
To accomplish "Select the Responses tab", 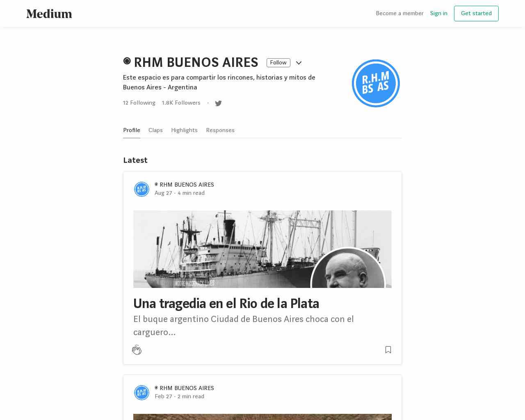I will pyautogui.click(x=220, y=130).
